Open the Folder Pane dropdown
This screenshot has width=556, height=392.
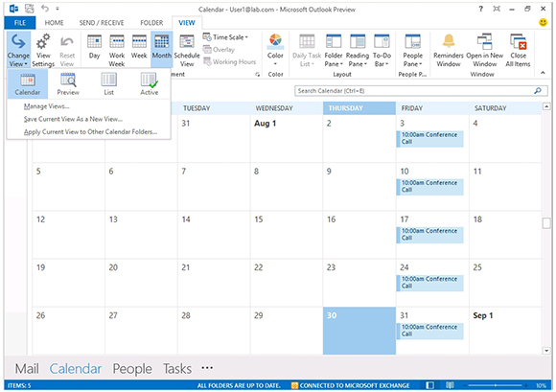(x=334, y=50)
